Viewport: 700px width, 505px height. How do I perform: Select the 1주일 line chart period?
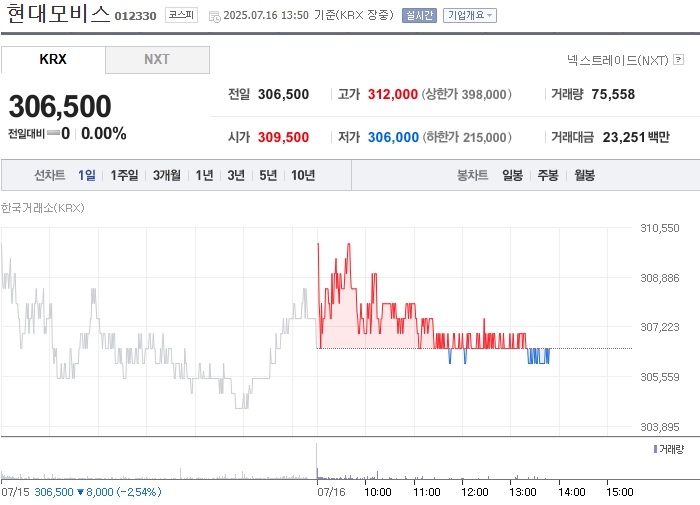pos(124,175)
